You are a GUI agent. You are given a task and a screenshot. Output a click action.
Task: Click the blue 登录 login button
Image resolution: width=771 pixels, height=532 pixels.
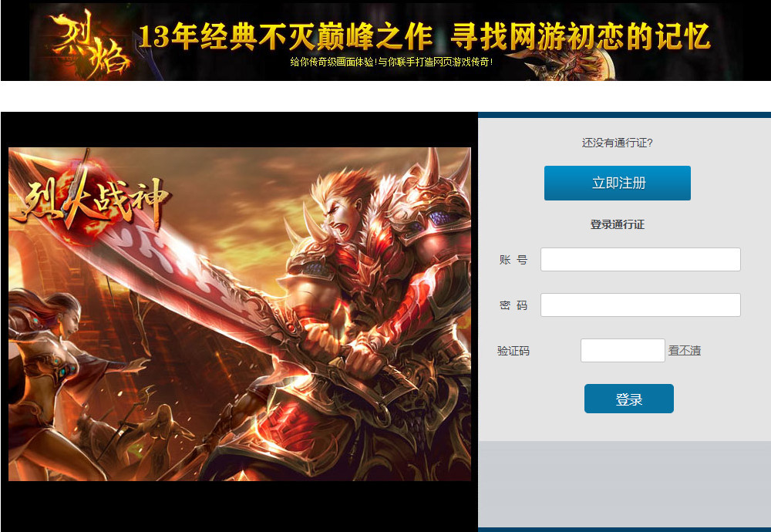[629, 399]
